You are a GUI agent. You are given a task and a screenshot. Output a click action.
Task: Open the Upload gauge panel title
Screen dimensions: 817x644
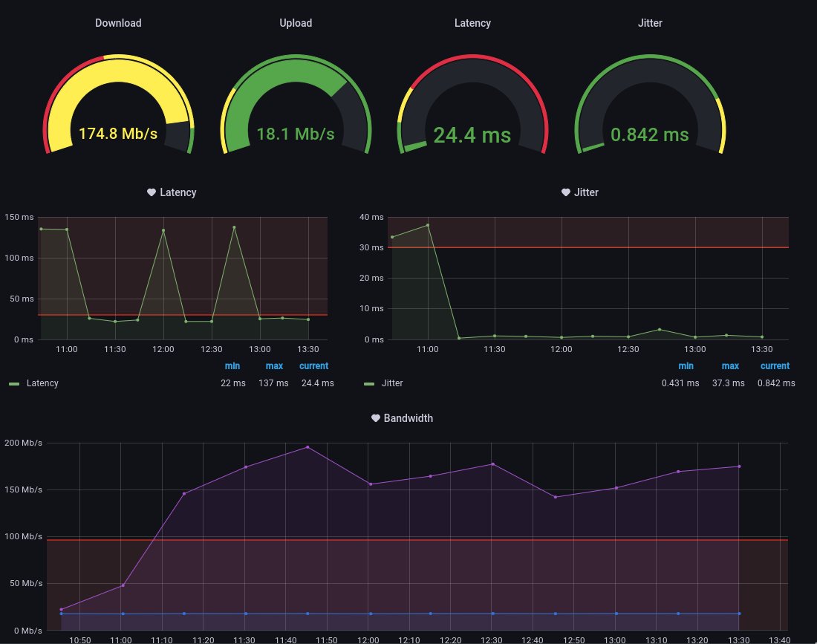click(296, 23)
